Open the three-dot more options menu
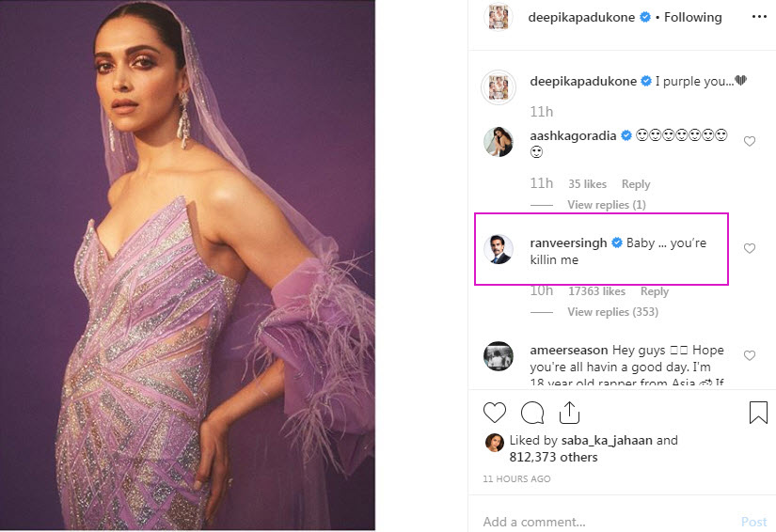The width and height of the screenshot is (776, 532). (758, 17)
